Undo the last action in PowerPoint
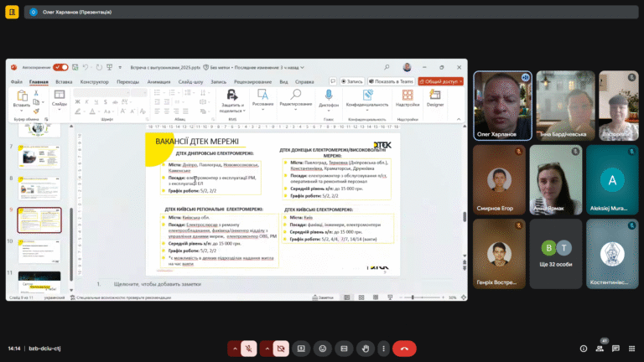The image size is (644, 362). pos(86,67)
